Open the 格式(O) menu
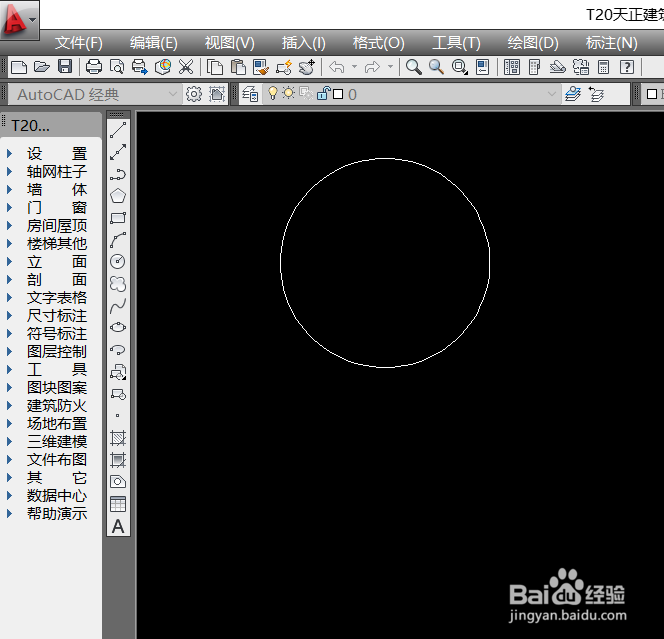Image resolution: width=664 pixels, height=639 pixels. [379, 43]
